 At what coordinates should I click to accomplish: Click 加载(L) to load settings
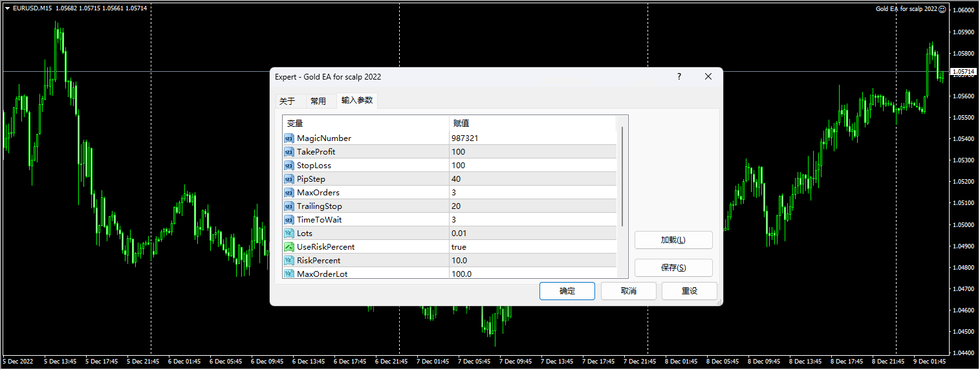(673, 240)
